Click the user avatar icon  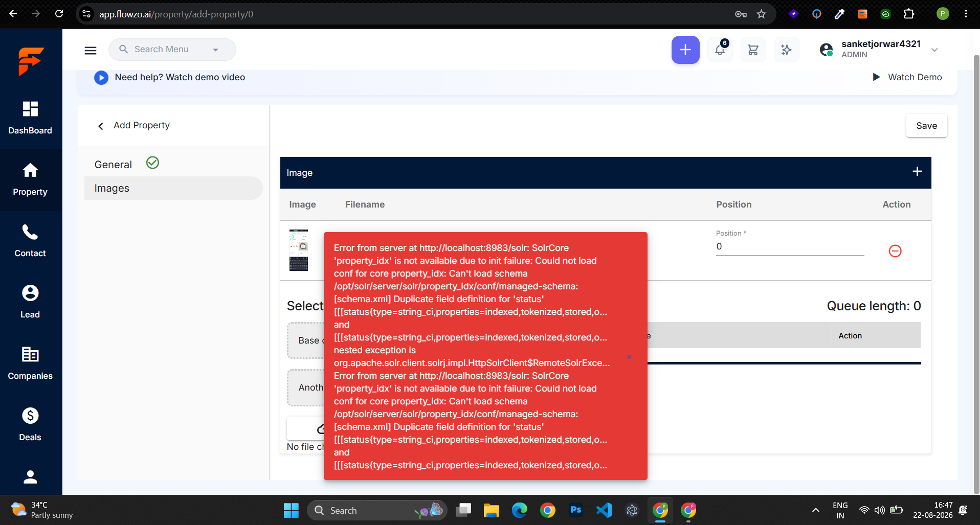(826, 50)
